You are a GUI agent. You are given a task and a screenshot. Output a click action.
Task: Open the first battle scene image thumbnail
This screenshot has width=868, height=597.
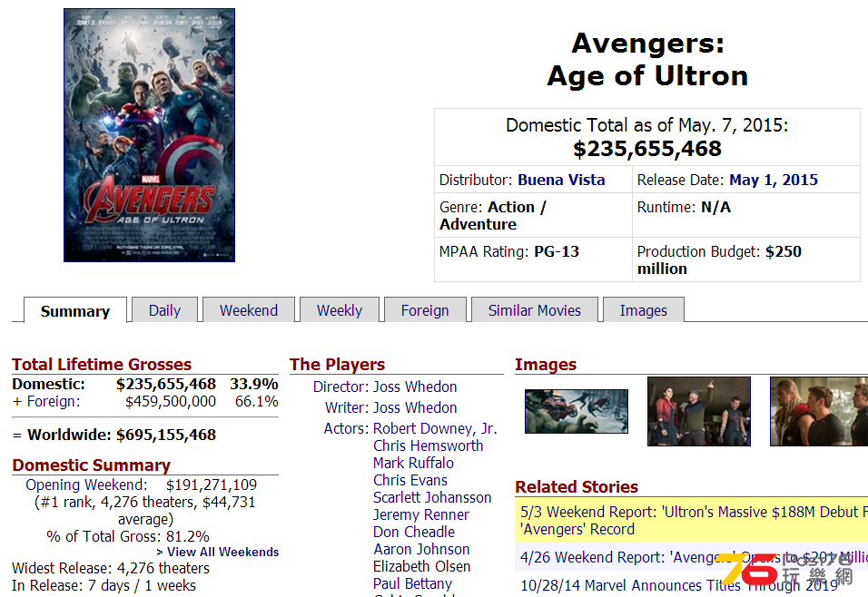(x=577, y=411)
